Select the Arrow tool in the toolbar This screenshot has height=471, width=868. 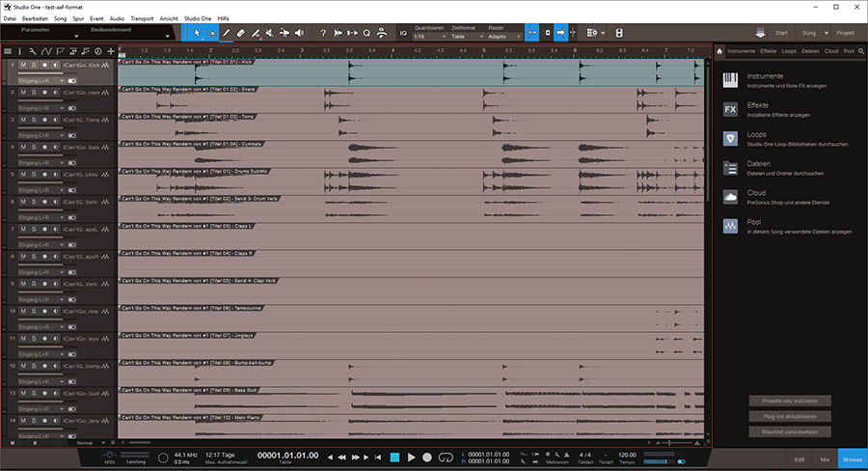(x=197, y=33)
